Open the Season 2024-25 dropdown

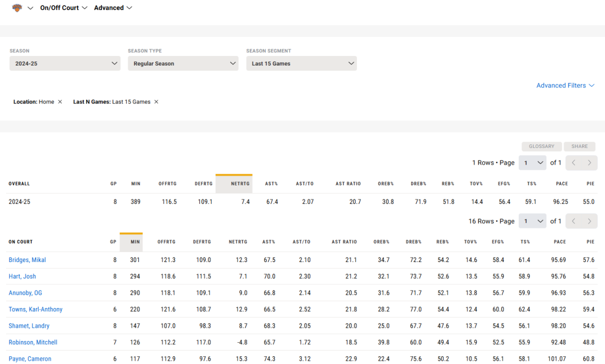click(65, 63)
